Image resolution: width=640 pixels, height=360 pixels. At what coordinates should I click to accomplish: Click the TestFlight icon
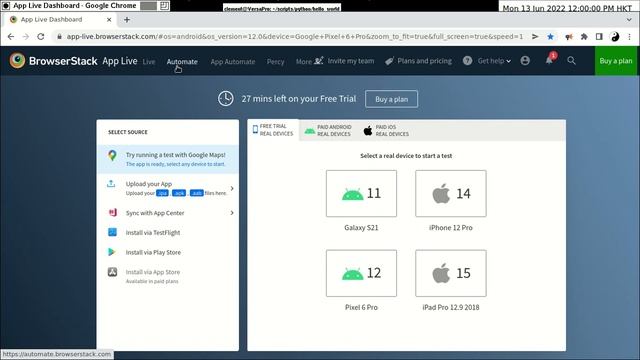(x=112, y=232)
